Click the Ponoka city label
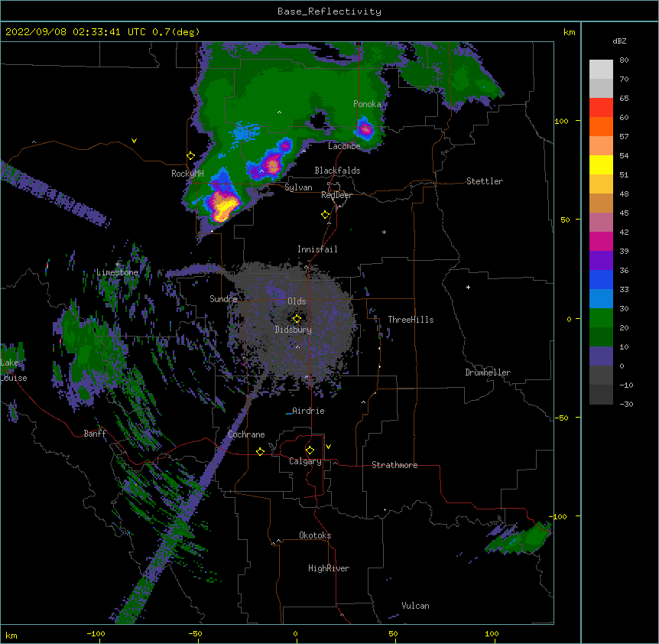659x644 pixels. click(x=367, y=104)
